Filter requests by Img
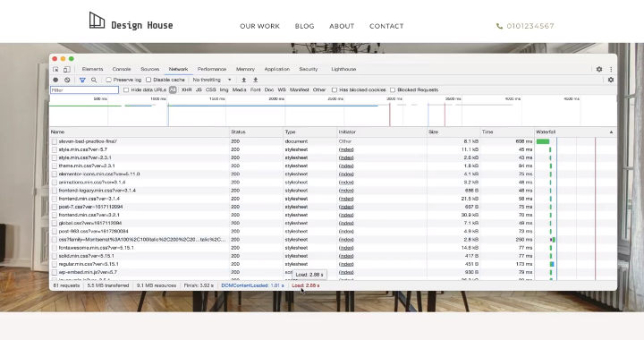Image resolution: width=644 pixels, height=340 pixels. pos(224,90)
